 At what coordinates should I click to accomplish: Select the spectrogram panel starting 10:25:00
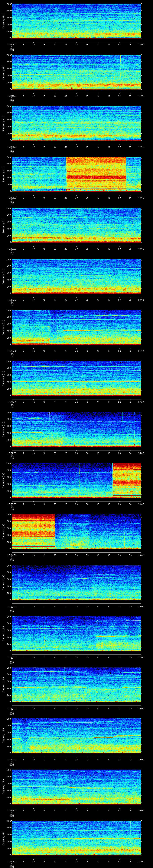(76, 582)
